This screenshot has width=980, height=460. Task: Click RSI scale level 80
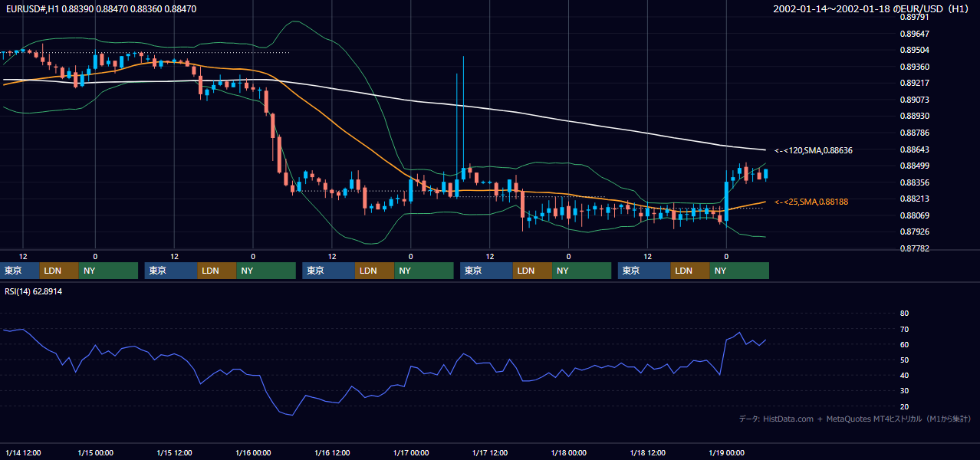coord(904,314)
